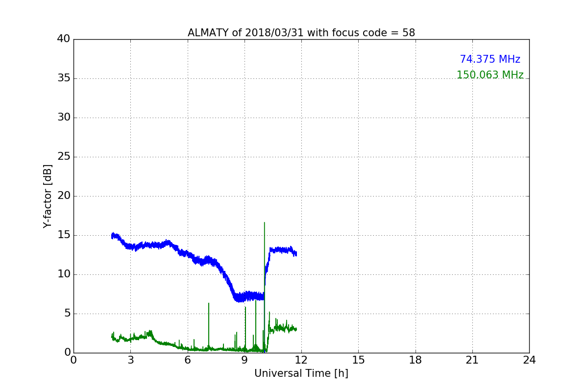Click the y-axis tick label "25"
Viewport: 588px width, 392px height.
[x=64, y=157]
